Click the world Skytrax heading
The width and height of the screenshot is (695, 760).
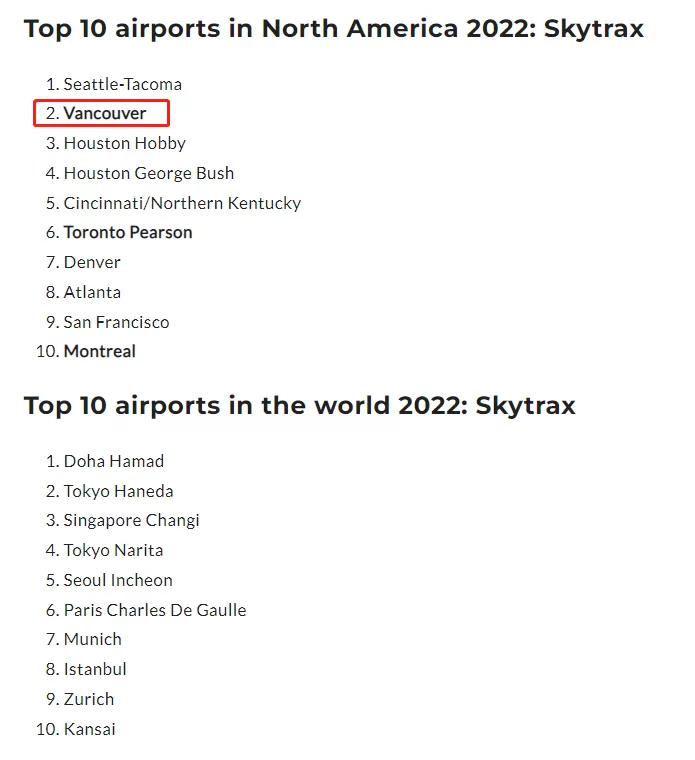[300, 406]
